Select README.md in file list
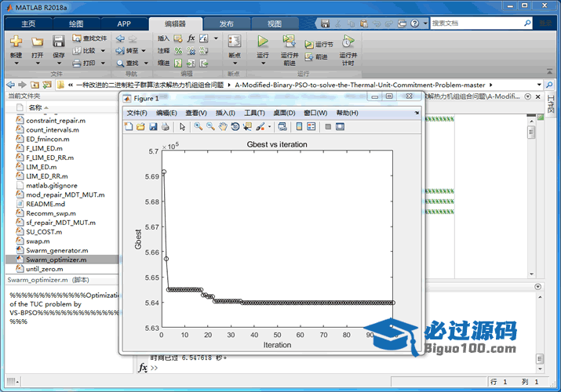The image size is (561, 392). pos(46,204)
